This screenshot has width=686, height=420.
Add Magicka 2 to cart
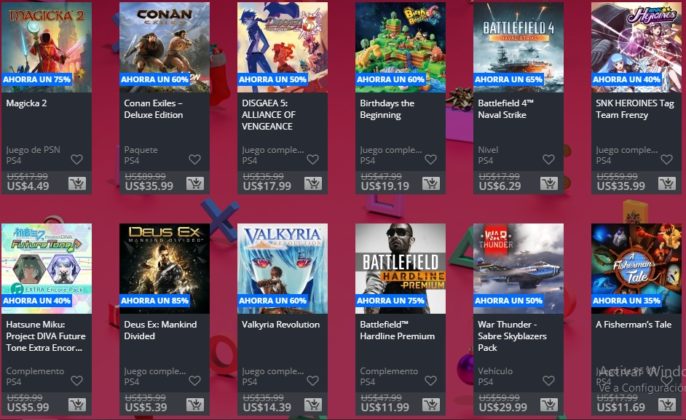77,183
